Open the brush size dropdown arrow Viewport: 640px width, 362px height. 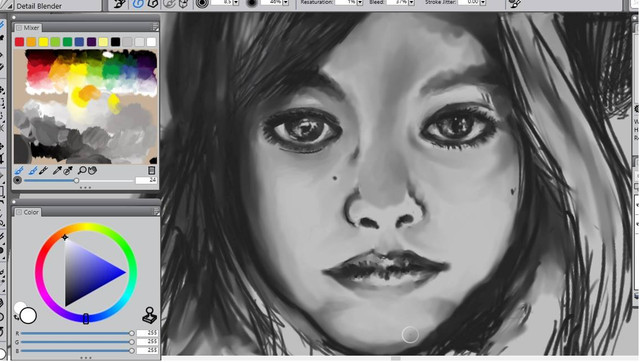236,3
